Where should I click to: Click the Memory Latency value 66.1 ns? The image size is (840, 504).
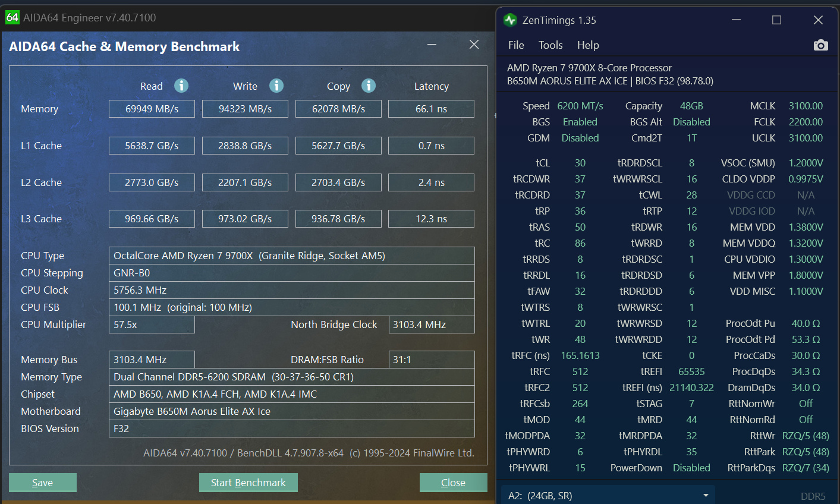tap(431, 109)
